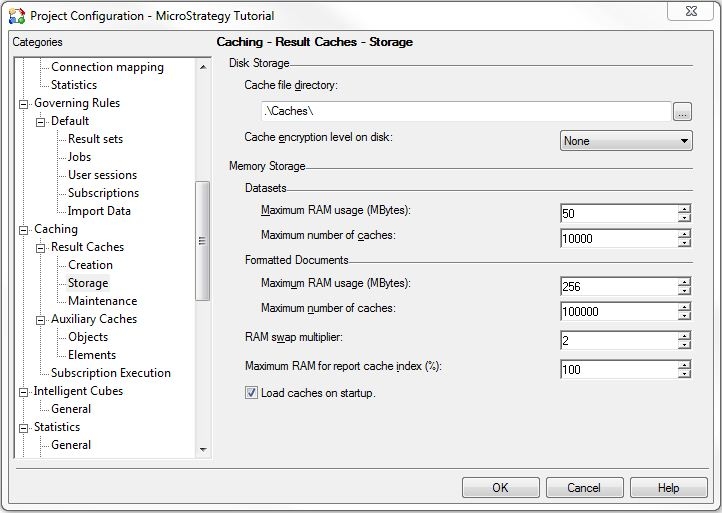722x513 pixels.
Task: Decrease Maximum RAM for report cache index
Action: (684, 374)
